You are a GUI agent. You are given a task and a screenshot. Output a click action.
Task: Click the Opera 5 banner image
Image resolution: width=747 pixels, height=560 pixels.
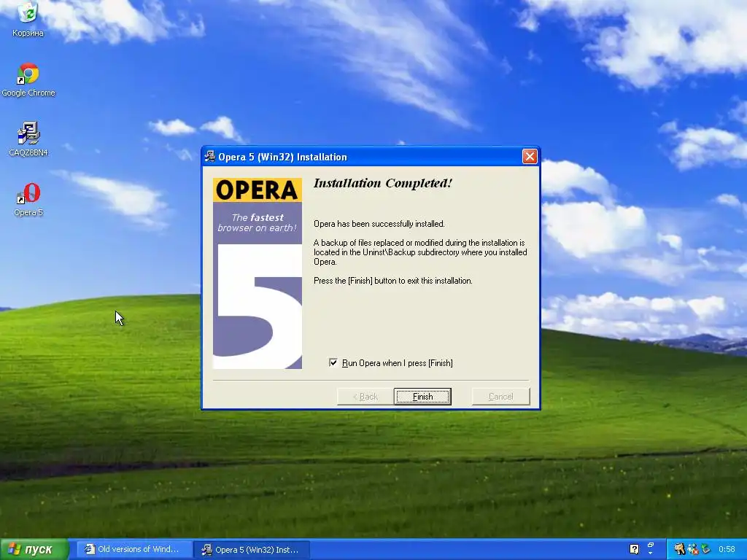coord(258,273)
